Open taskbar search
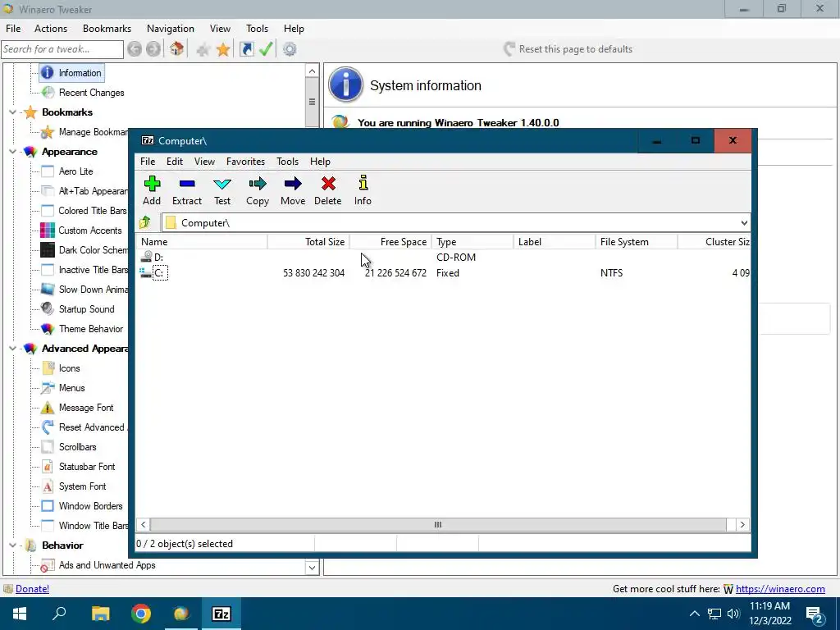The width and height of the screenshot is (840, 630). click(59, 614)
